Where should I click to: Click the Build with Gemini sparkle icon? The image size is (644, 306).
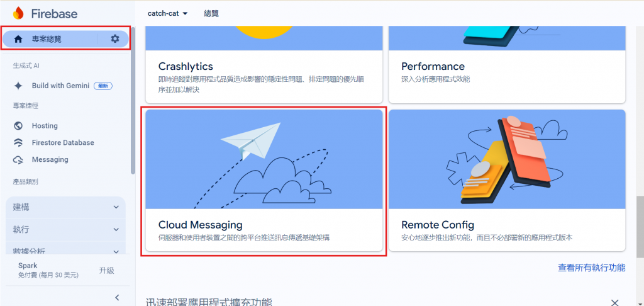18,86
